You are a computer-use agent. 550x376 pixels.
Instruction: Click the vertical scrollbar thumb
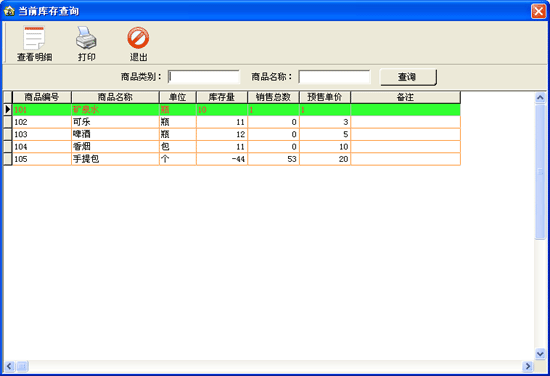click(x=540, y=172)
